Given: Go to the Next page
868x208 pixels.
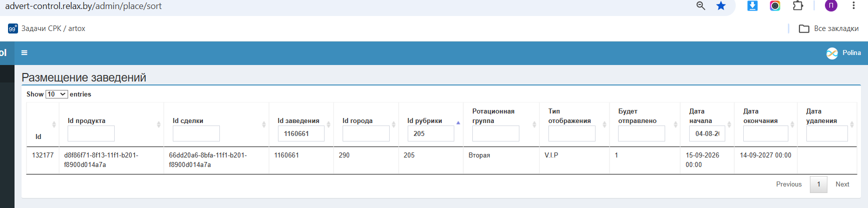Looking at the screenshot, I should tap(842, 184).
